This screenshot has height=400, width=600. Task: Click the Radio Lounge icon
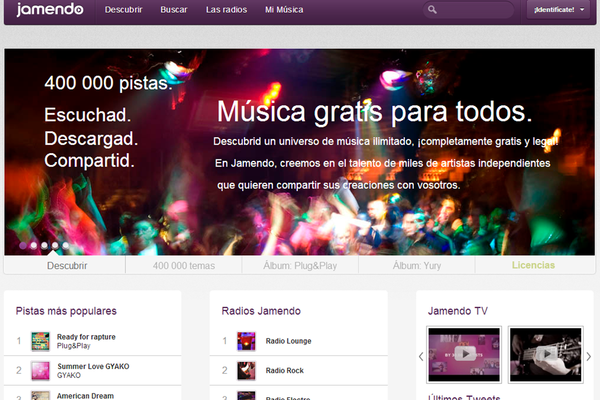click(246, 341)
